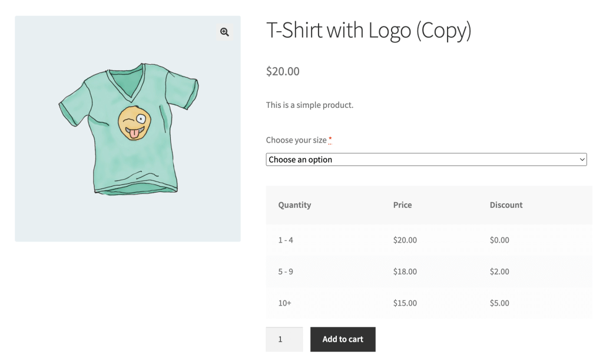Viewport: 603px width, 364px height.
Task: Click the t-shirt product image
Action: coord(127,128)
